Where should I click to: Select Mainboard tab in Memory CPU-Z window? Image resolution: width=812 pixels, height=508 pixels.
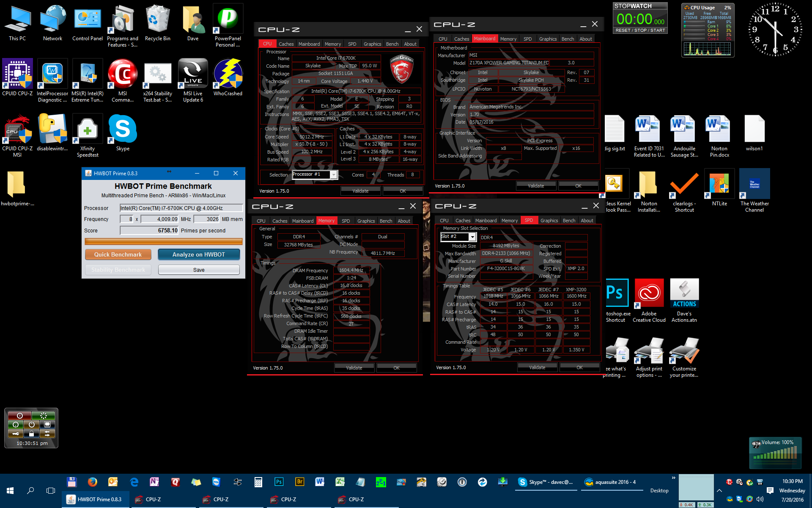(x=303, y=221)
